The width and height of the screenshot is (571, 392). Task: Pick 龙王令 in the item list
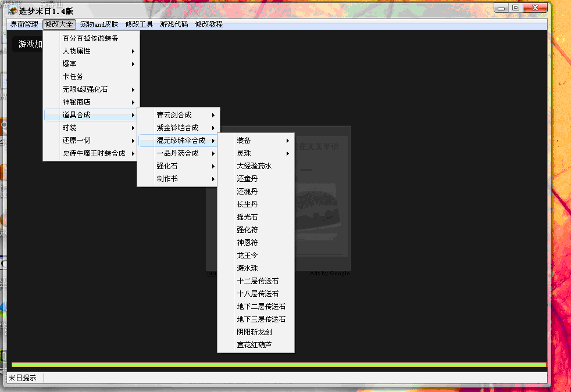247,256
